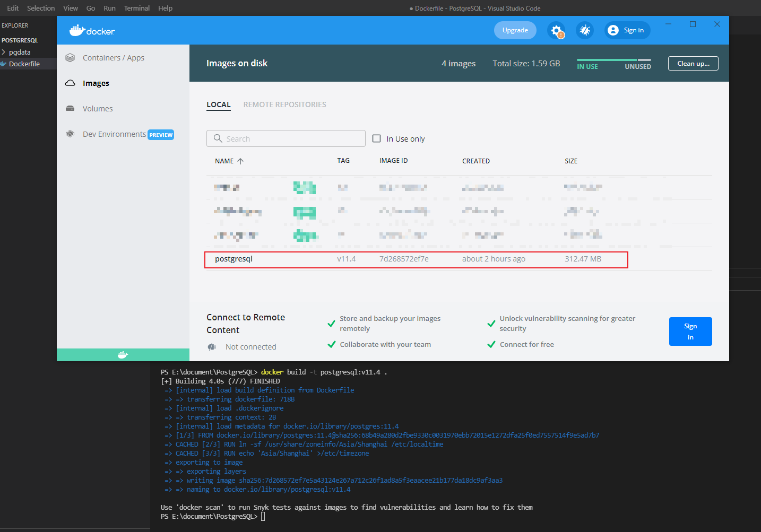Click the 312.47 MB size cell
Image resolution: width=761 pixels, height=532 pixels.
pos(583,259)
